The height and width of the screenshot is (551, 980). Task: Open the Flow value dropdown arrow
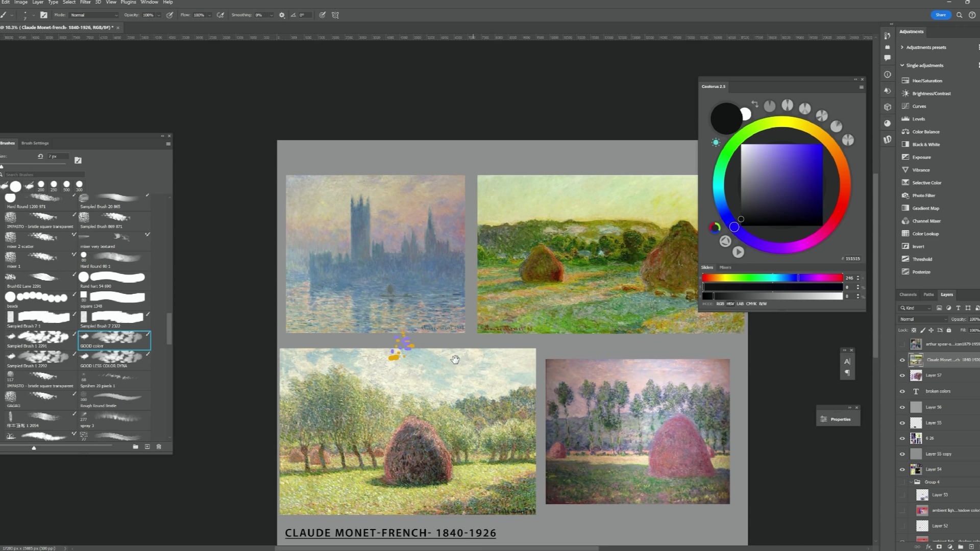point(209,15)
